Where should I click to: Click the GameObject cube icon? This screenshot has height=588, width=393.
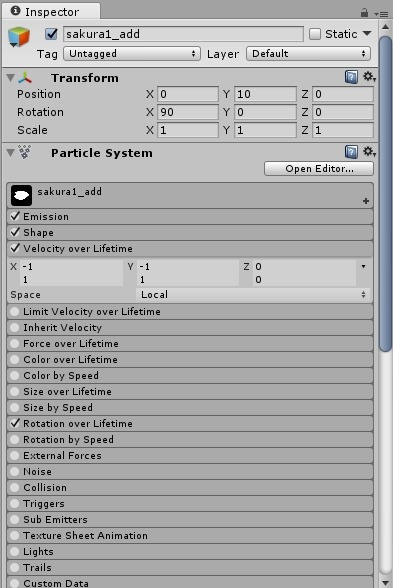[18, 37]
